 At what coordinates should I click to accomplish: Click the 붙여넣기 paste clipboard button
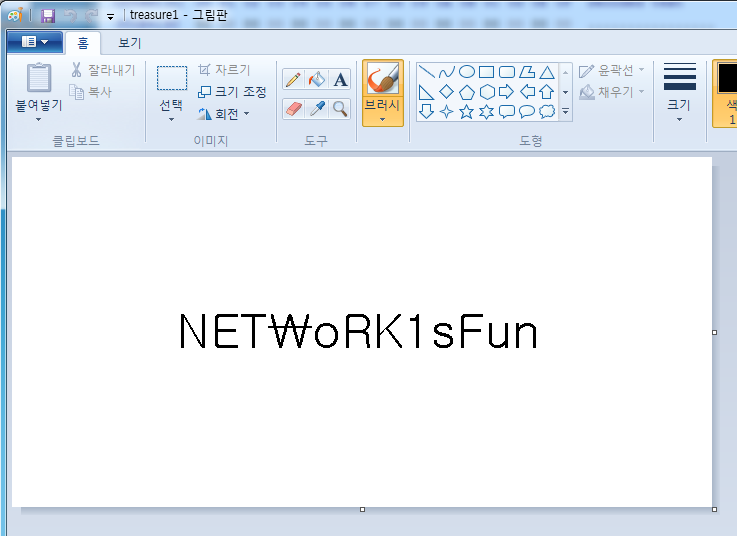click(39, 87)
